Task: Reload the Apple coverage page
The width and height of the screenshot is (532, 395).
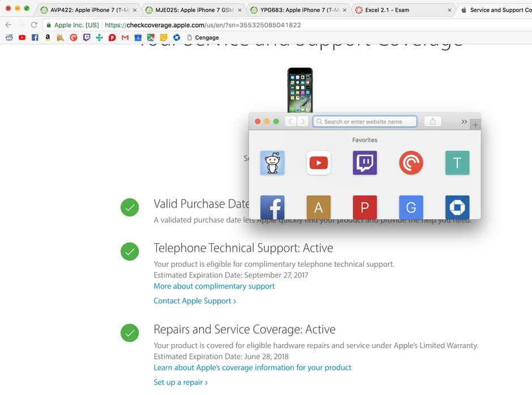Action: [34, 25]
